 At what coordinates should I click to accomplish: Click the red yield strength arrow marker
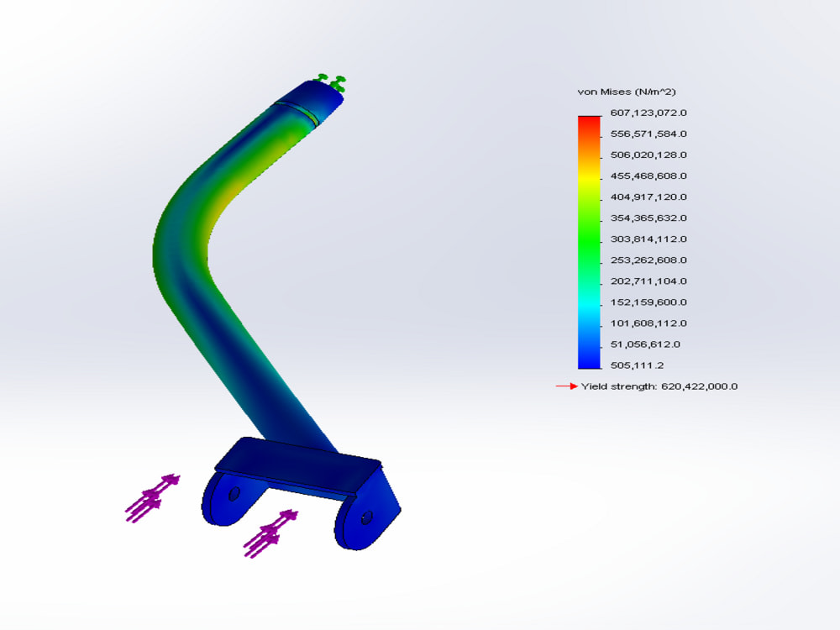[566, 386]
